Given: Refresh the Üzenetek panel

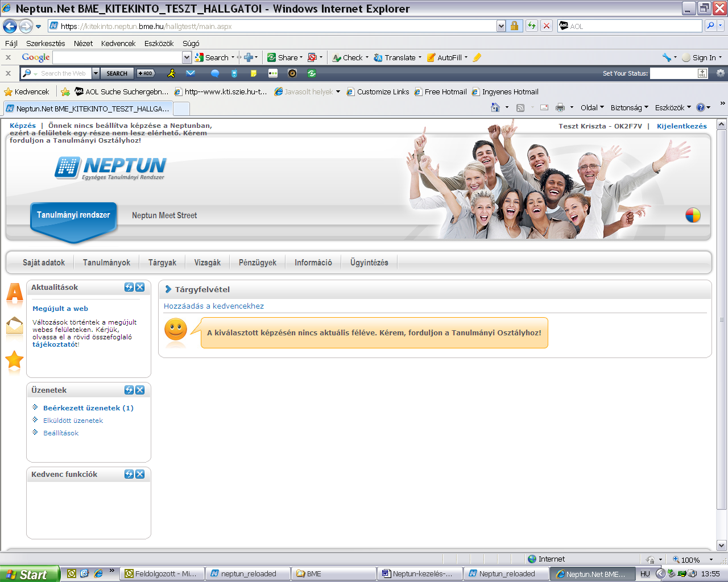Looking at the screenshot, I should (x=129, y=390).
